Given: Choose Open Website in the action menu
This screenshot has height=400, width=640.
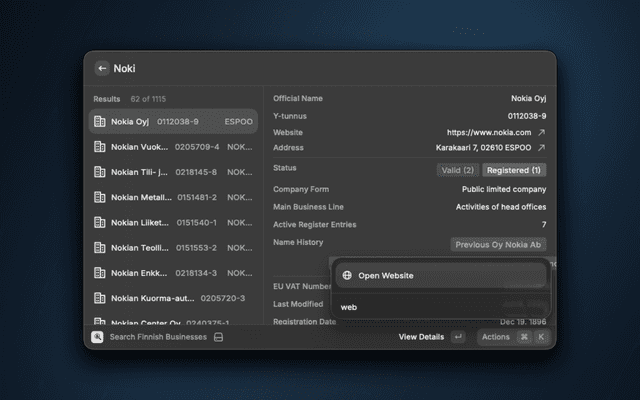Looking at the screenshot, I should 441,276.
